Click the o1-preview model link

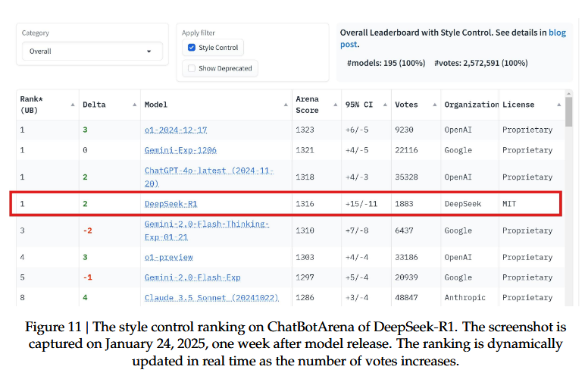point(168,257)
